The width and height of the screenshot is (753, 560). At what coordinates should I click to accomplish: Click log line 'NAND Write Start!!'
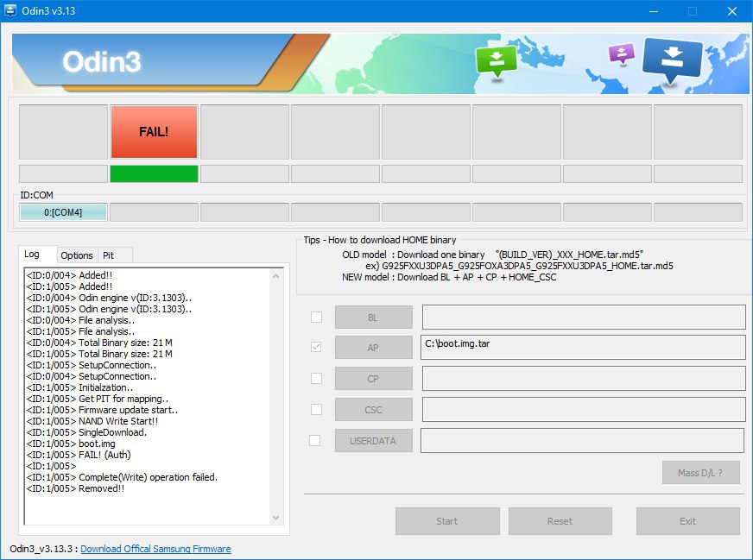[x=92, y=421]
